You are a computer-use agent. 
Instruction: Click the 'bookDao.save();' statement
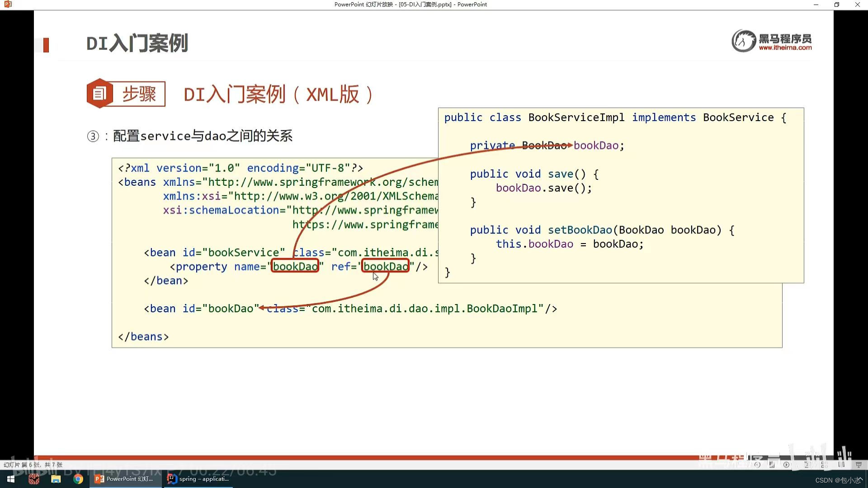(x=544, y=188)
